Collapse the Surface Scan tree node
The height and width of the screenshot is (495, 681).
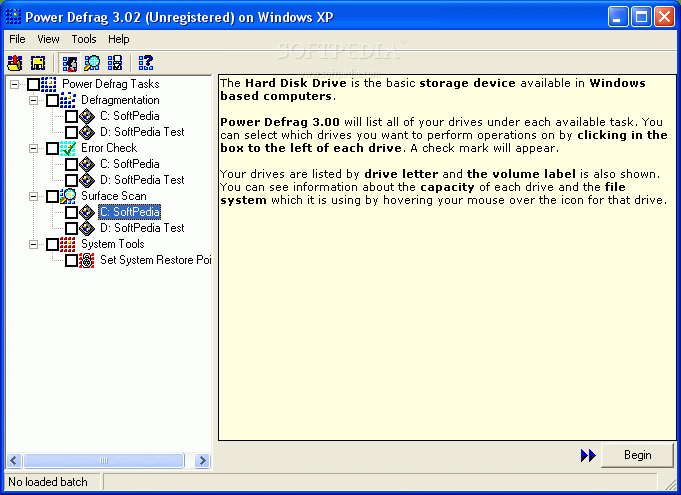[x=33, y=196]
